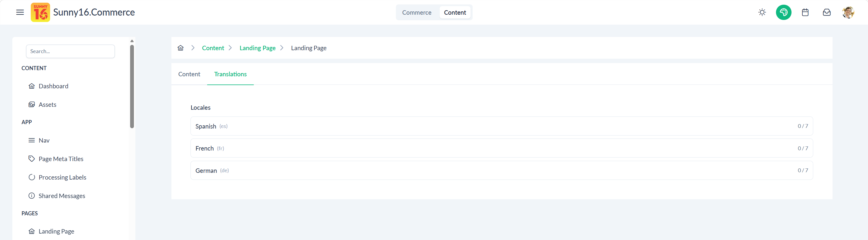
Task: Expand the German (de) locale row
Action: [501, 170]
